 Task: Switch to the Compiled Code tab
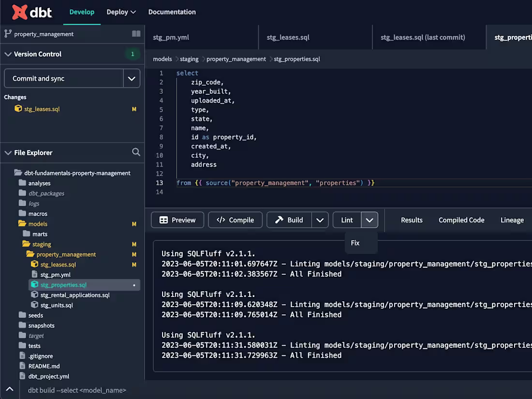(x=461, y=220)
